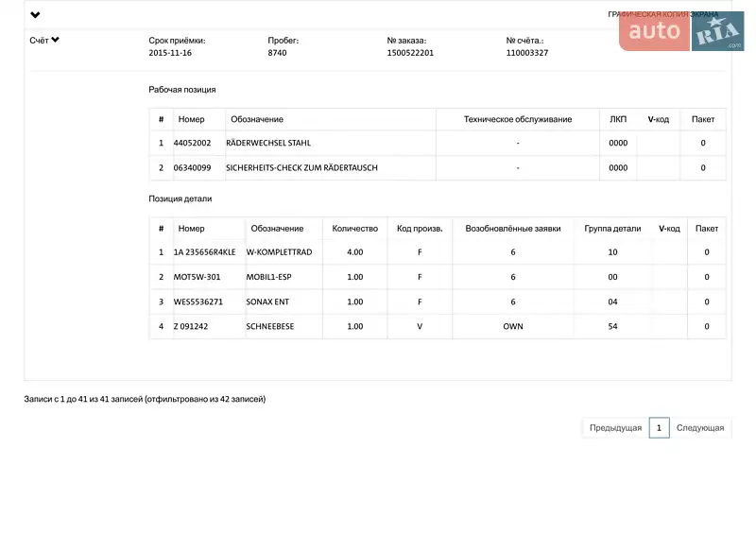The width and height of the screenshot is (756, 534).
Task: Go to Следующая page
Action: [x=700, y=428]
